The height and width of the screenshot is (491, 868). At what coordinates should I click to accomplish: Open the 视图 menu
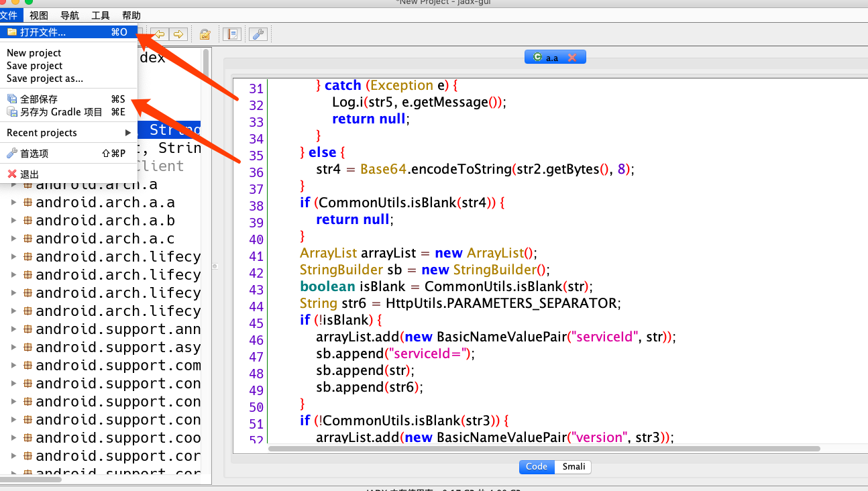[39, 15]
